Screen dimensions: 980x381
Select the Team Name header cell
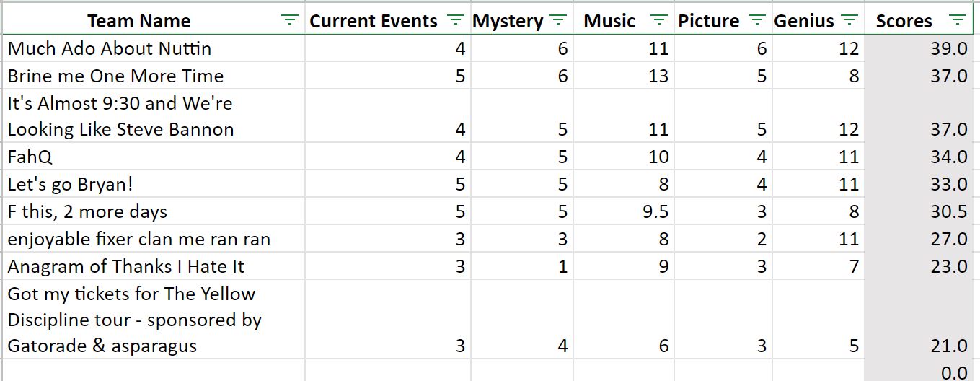click(x=153, y=21)
